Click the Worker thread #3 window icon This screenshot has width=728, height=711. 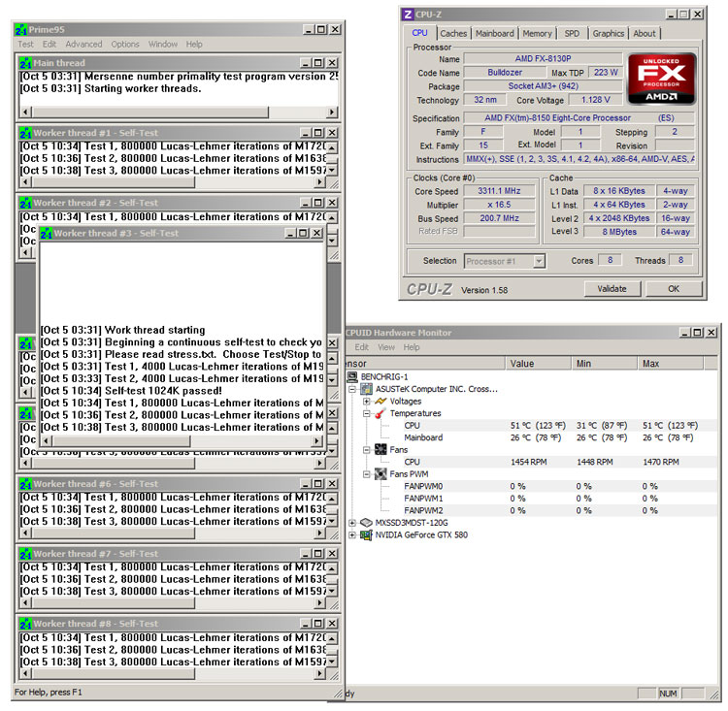[46, 234]
